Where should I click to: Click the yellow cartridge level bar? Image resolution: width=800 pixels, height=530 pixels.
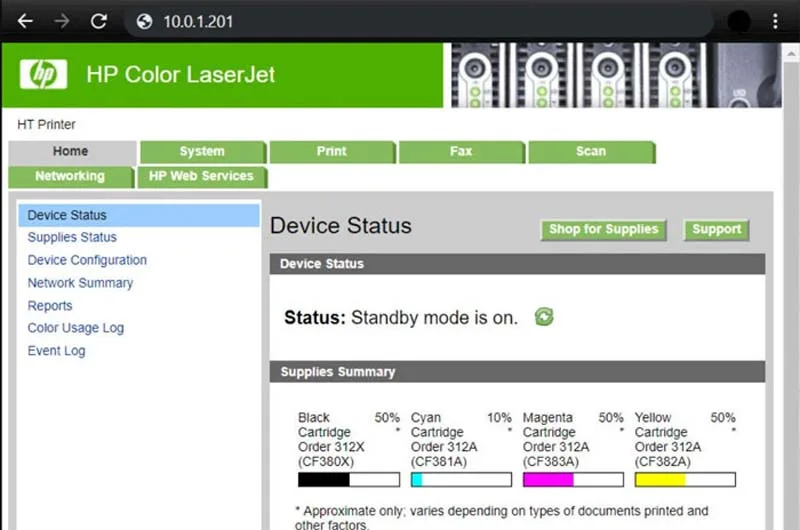point(685,479)
